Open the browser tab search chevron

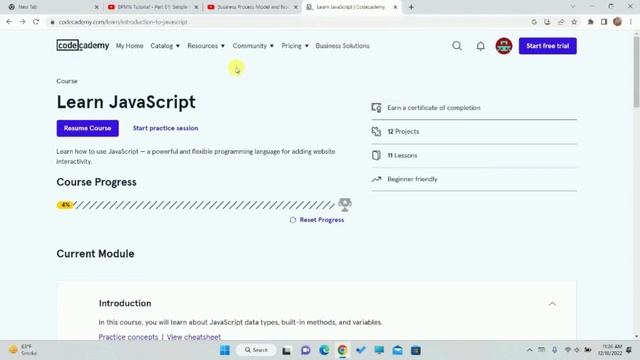pos(573,7)
